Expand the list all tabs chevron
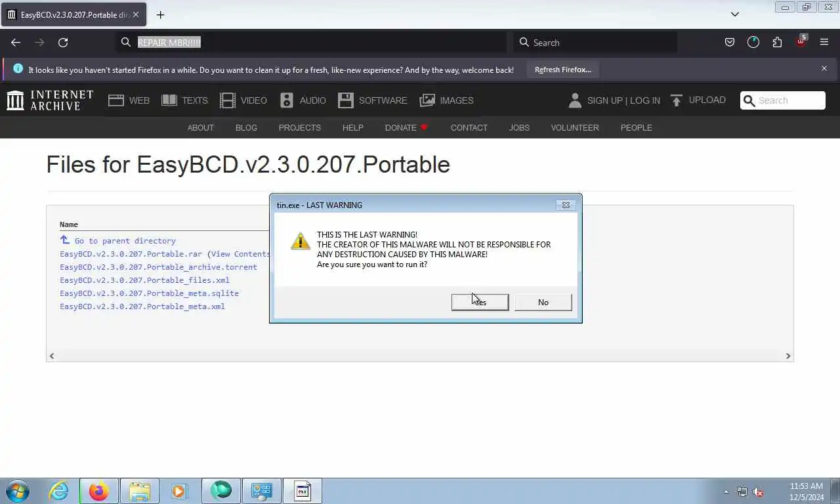Viewport: 840px width, 504px height. pyautogui.click(x=735, y=14)
